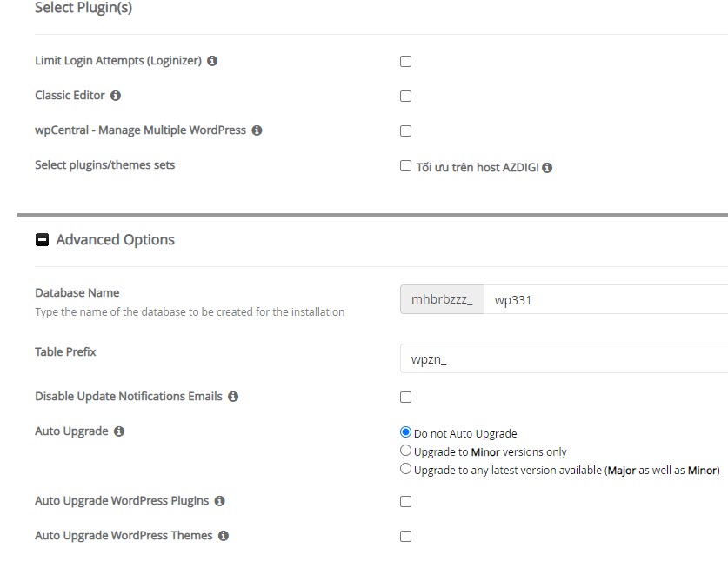Image resolution: width=728 pixels, height=575 pixels.
Task: Click the Auto Upgrade WordPress Plugins label
Action: (122, 501)
